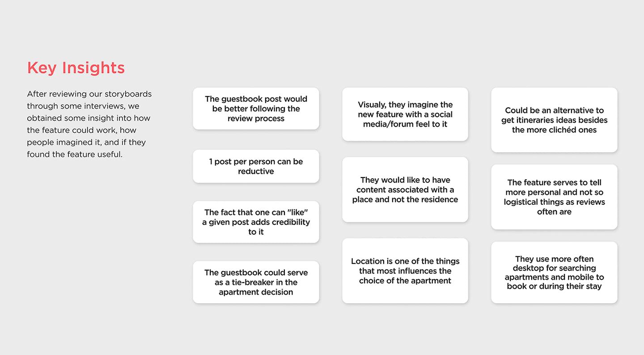Click the word 'storyboards' in the paragraph
The height and width of the screenshot is (355, 644).
point(127,94)
